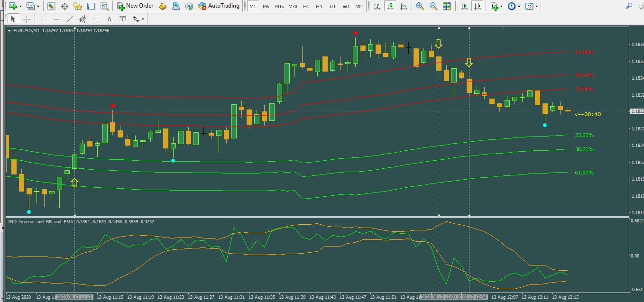Toggle Chart Shift icon
Viewport: 644px width, 302px height.
(478, 6)
